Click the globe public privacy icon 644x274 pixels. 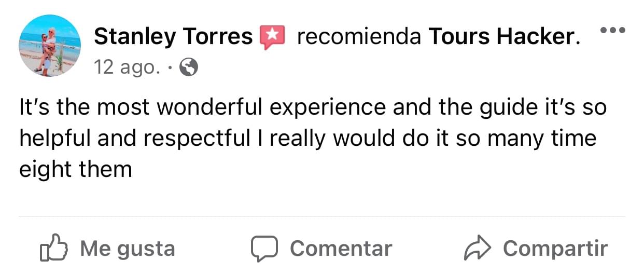click(188, 67)
